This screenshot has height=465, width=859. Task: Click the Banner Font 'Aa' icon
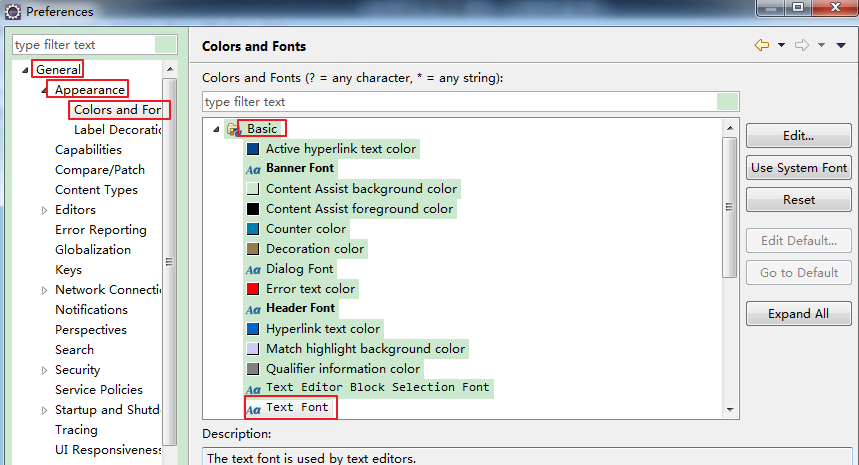253,169
